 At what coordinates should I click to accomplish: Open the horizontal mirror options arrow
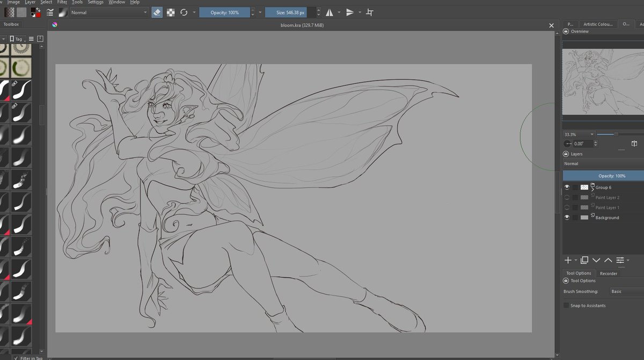coord(339,12)
